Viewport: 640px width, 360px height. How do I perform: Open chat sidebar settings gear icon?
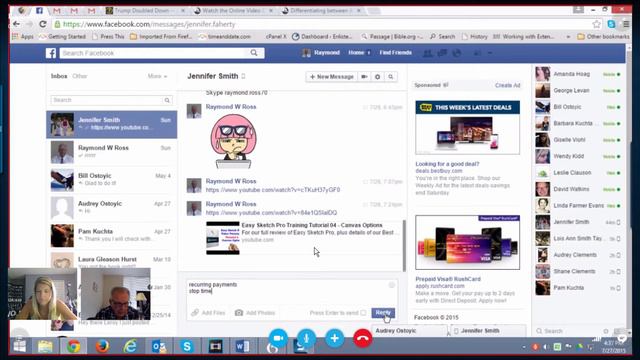click(606, 331)
